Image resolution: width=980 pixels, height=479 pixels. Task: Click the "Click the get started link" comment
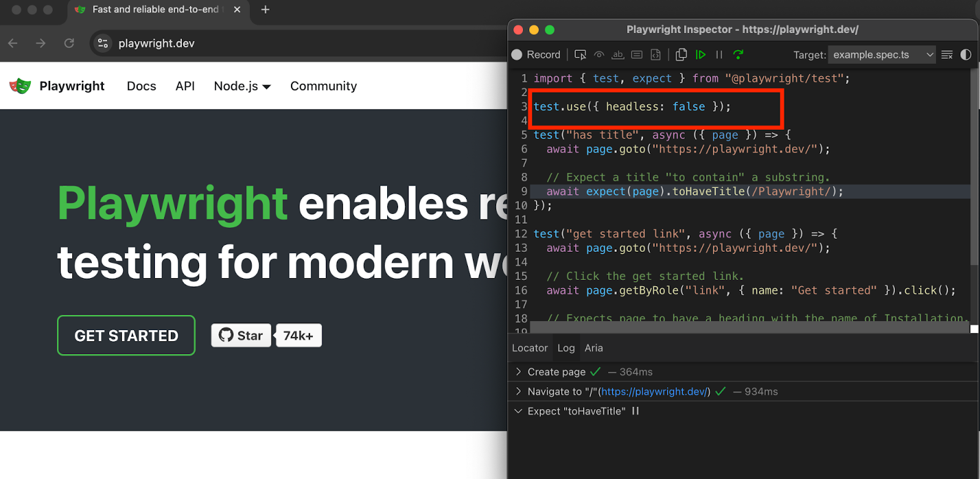click(x=645, y=276)
